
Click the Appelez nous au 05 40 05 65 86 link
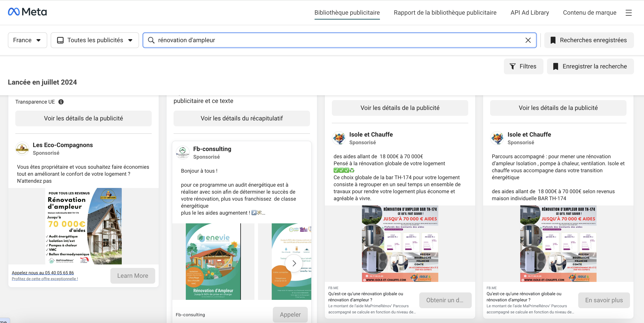(x=43, y=273)
